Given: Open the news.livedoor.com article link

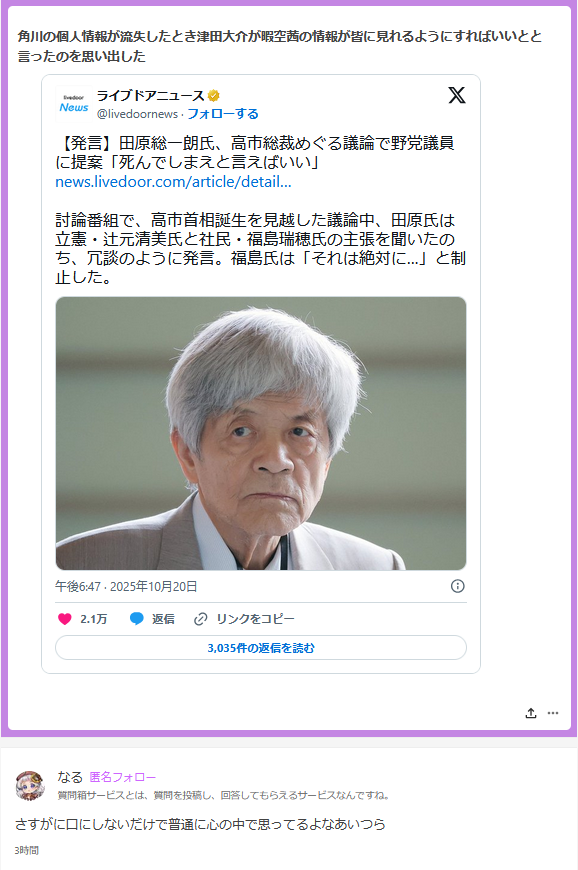Looking at the screenshot, I should click(173, 182).
